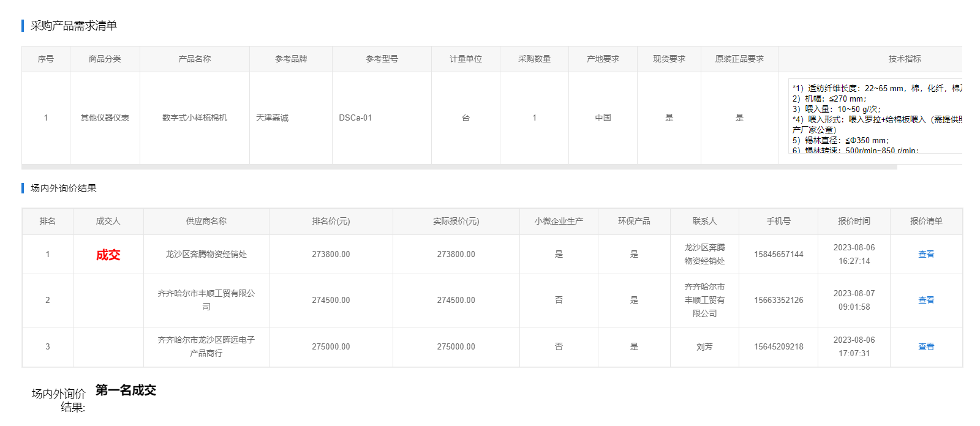Select product name 数字式小样梳棉机
The height and width of the screenshot is (426, 980).
[194, 118]
